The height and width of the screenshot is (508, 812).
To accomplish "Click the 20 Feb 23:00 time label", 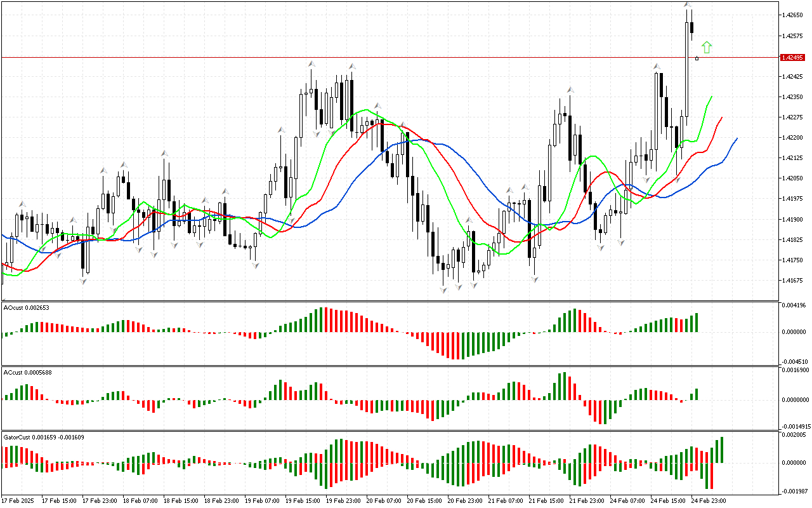I will coord(465,501).
